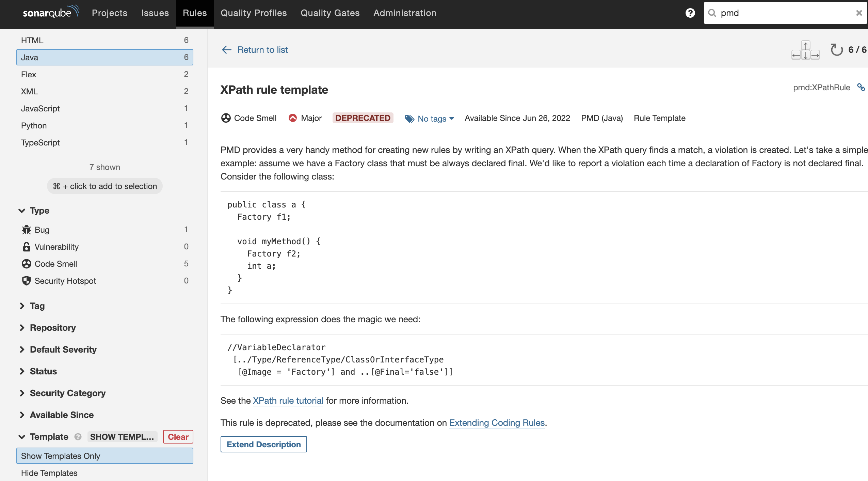Filter rules by JavaScript language
The height and width of the screenshot is (481, 868).
105,108
